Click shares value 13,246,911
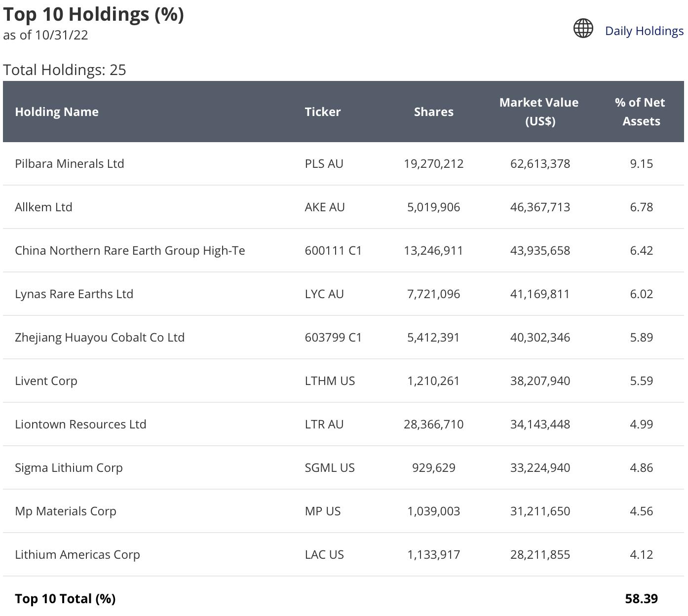Viewport: 688px width, 616px height. (434, 250)
